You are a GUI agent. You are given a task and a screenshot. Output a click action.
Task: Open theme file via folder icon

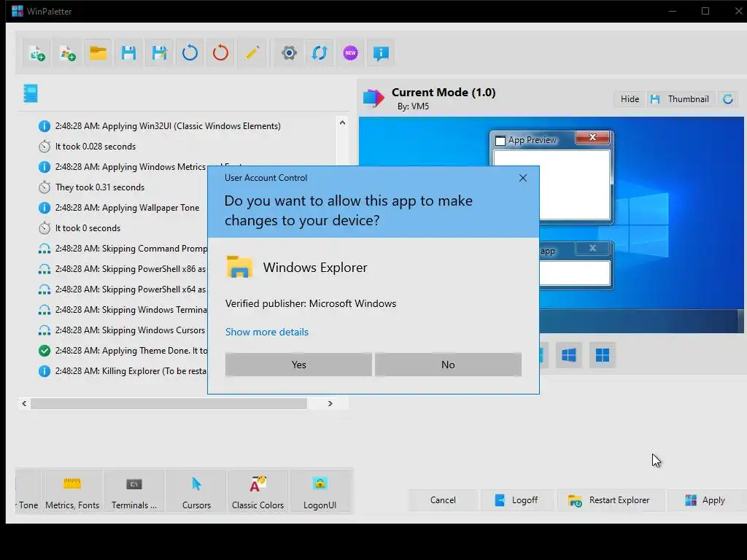point(98,53)
